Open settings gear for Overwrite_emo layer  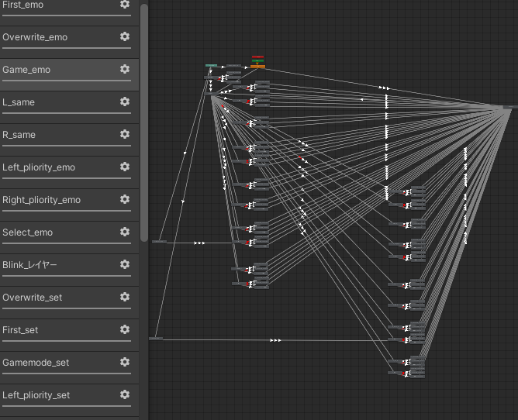coord(125,36)
